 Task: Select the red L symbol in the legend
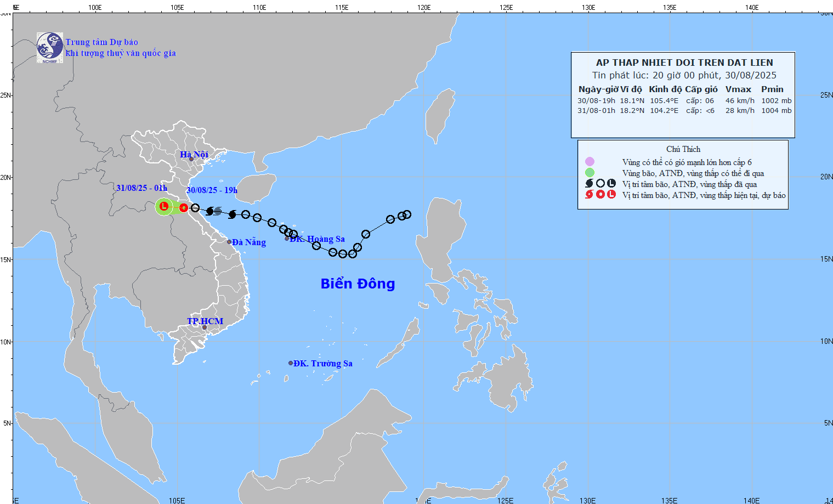611,195
